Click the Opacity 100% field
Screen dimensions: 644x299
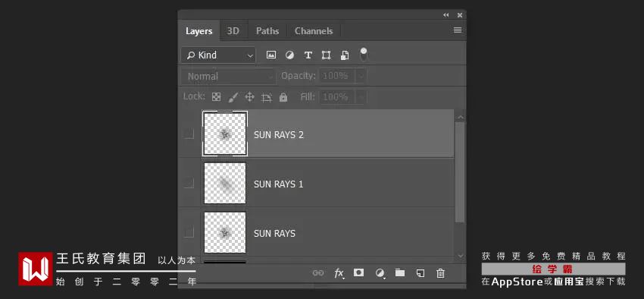(x=338, y=76)
